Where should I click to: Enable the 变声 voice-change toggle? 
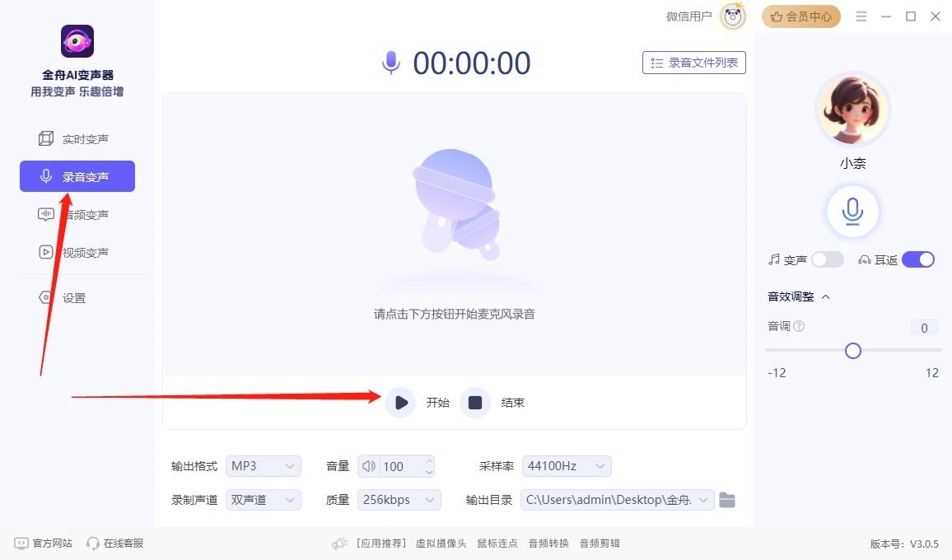point(827,259)
